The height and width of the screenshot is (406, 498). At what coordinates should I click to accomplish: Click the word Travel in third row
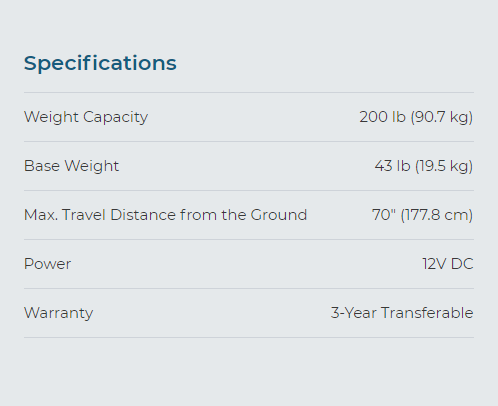pos(84,215)
